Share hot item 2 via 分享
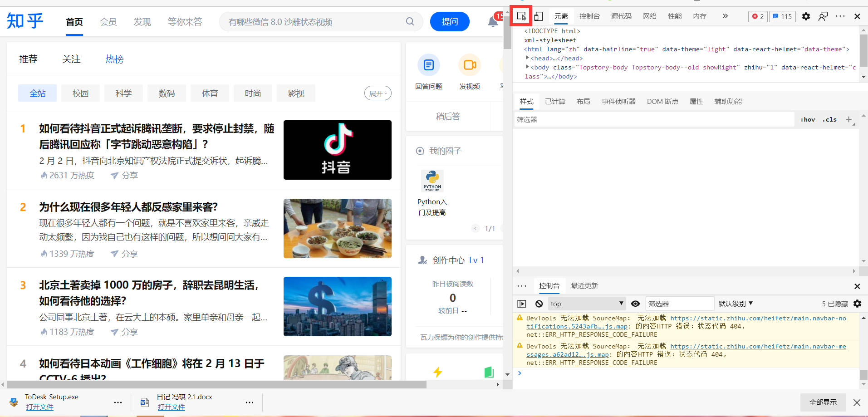The image size is (868, 417). click(x=124, y=254)
